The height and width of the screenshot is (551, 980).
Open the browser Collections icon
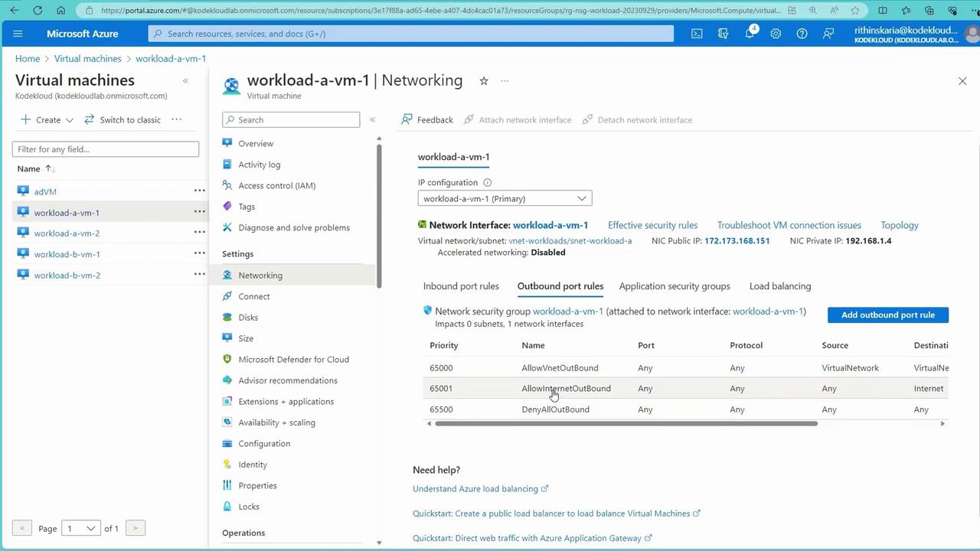coord(929,11)
